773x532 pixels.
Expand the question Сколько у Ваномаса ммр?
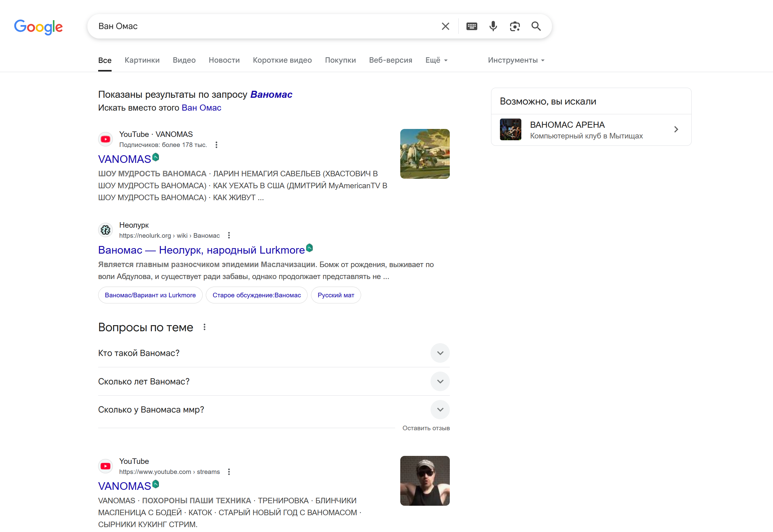click(x=274, y=410)
